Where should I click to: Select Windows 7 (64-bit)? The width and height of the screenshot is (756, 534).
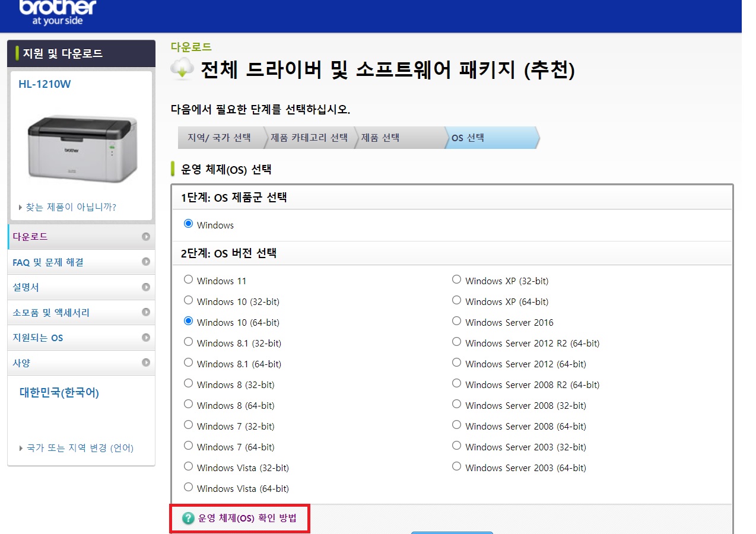[188, 446]
